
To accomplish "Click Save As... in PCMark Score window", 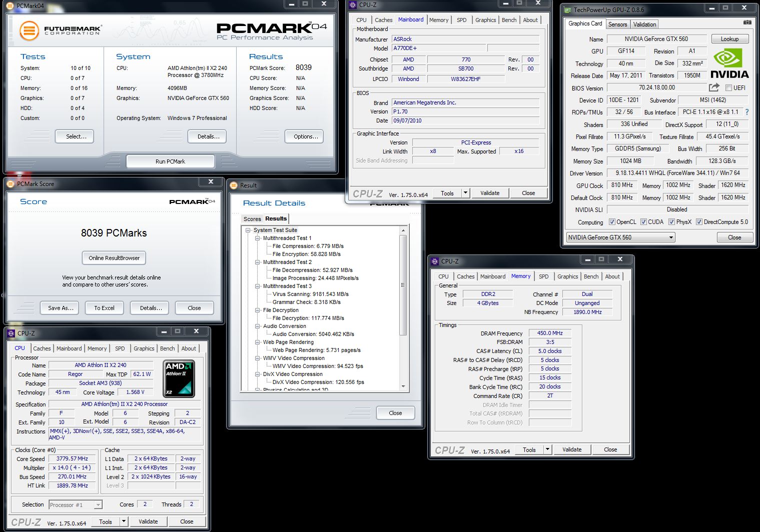I will pos(61,308).
